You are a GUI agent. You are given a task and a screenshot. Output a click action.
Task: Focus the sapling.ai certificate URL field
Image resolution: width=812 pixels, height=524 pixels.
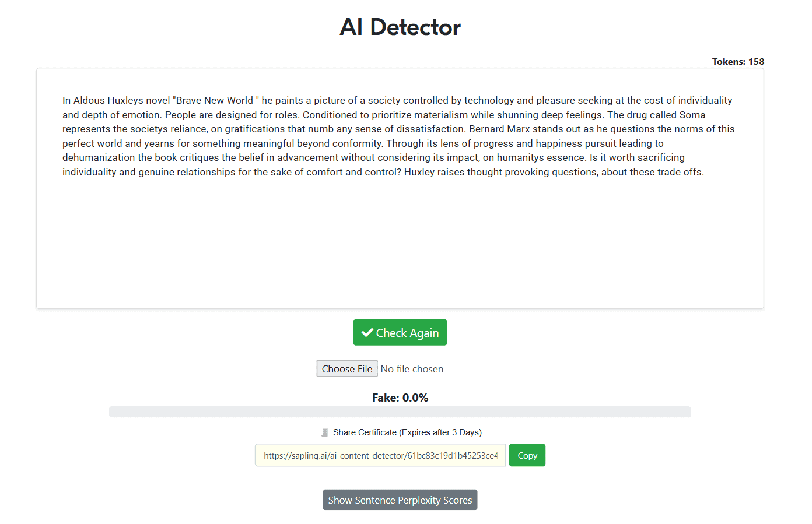click(380, 455)
